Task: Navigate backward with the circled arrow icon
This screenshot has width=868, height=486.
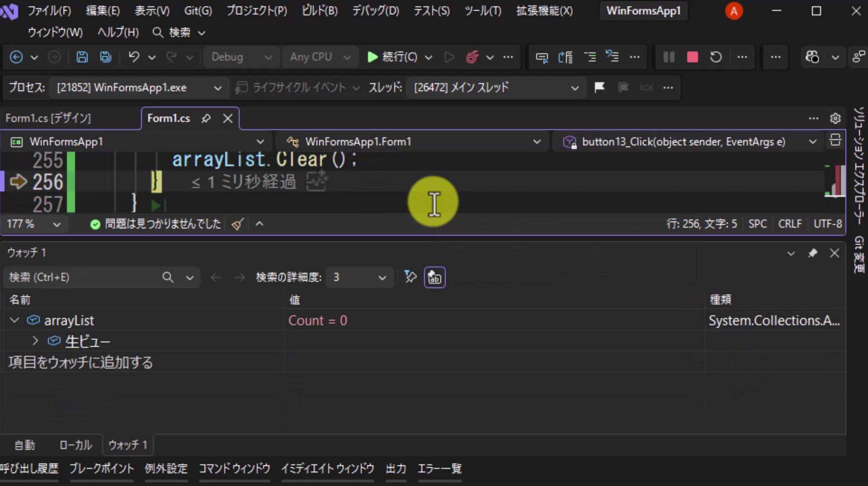Action: 16,57
